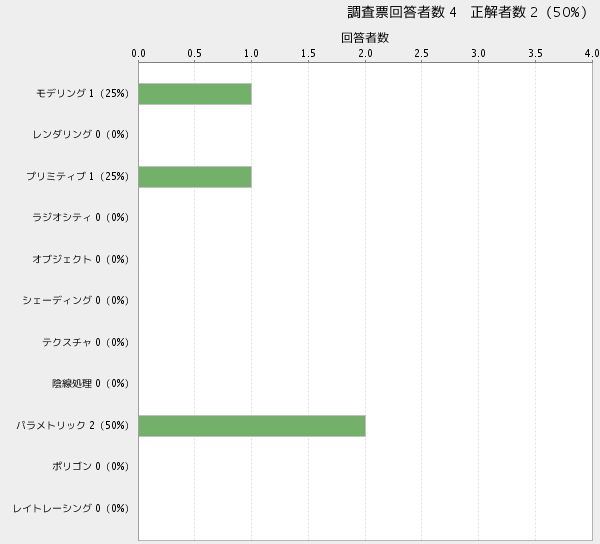Click the green bar for モデリング
This screenshot has height=544, width=600.
[195, 94]
